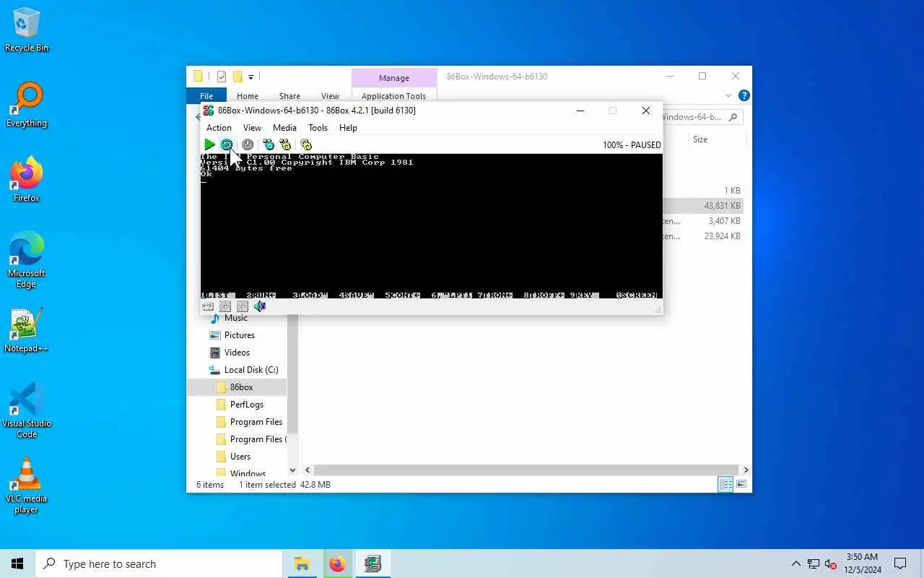924x578 pixels.
Task: Open Videos in navigation pane
Action: click(237, 353)
